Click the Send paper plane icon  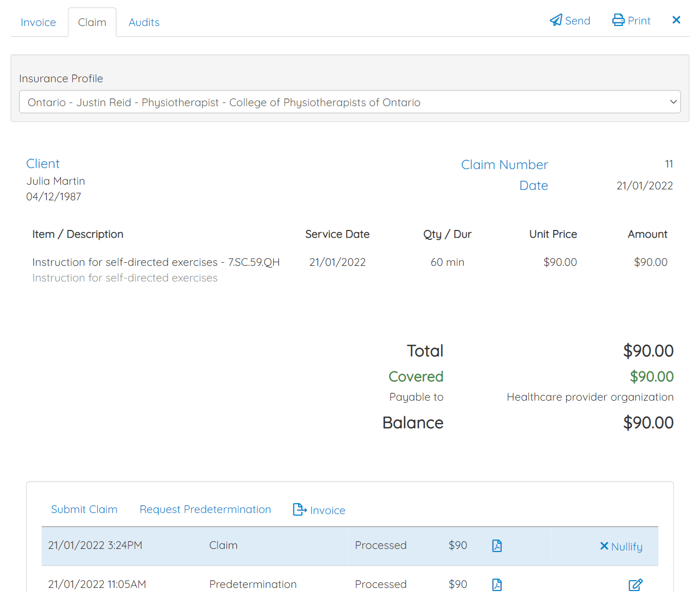(x=556, y=20)
